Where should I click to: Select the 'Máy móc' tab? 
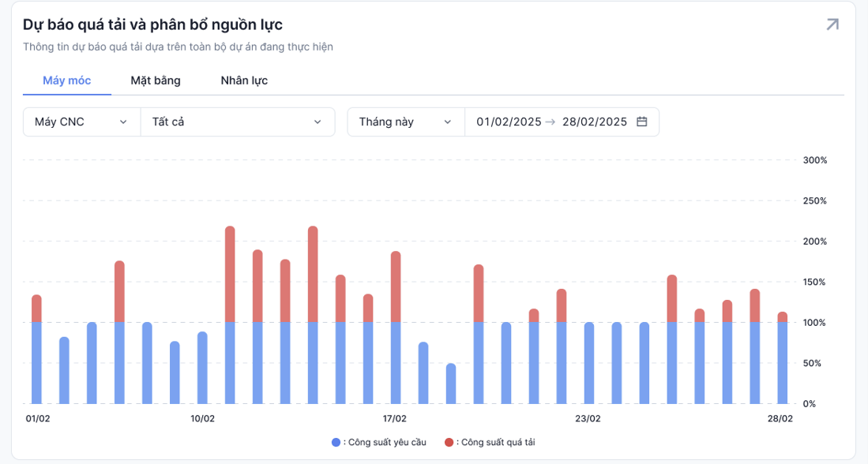click(x=67, y=80)
